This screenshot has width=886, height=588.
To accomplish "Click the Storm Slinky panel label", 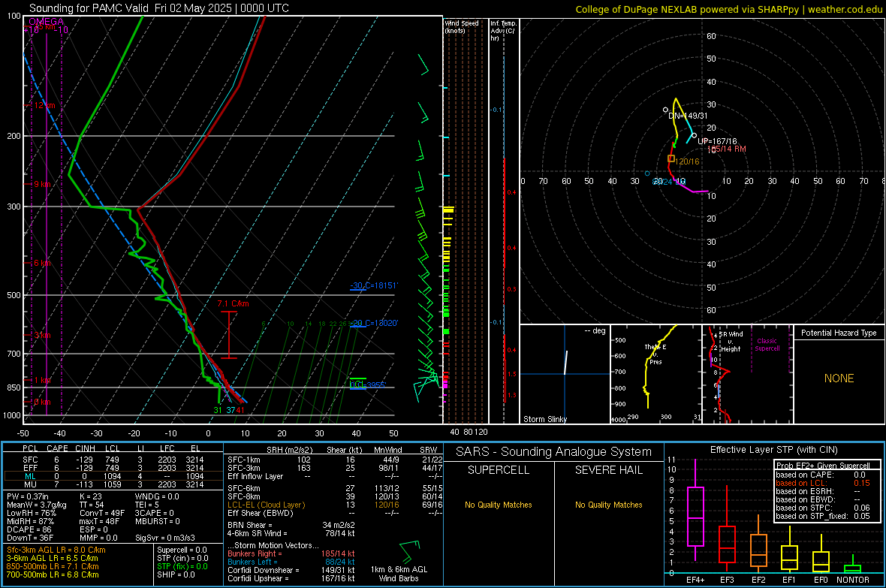I will [x=544, y=419].
